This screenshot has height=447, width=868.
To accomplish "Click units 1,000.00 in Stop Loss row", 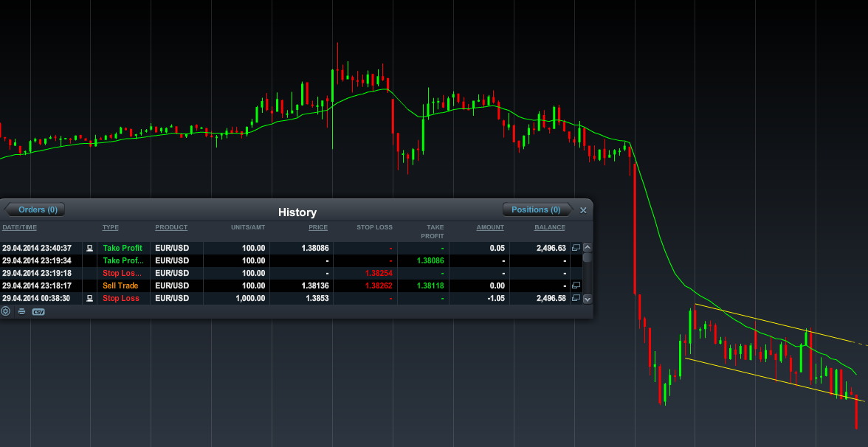I will tap(251, 298).
